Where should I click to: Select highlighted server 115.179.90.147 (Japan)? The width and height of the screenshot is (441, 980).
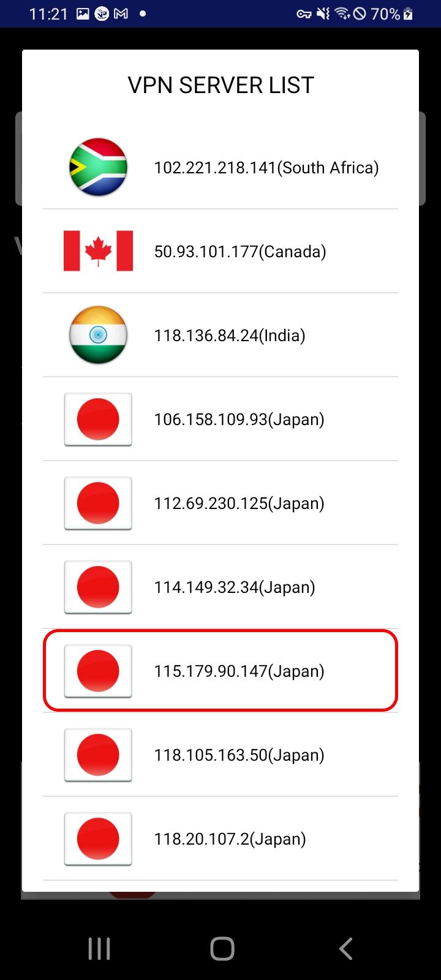click(x=221, y=671)
